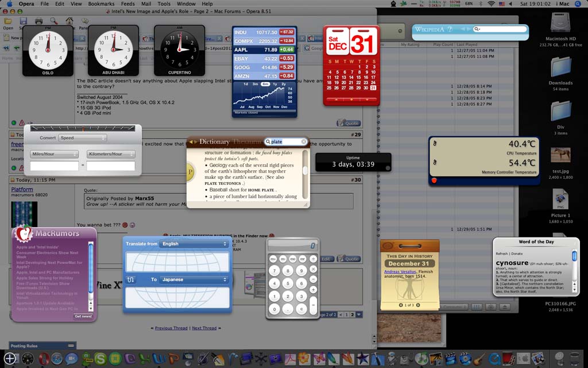Show next month in calendar widget
Viewport: 588px width, 368px height.
(367, 99)
